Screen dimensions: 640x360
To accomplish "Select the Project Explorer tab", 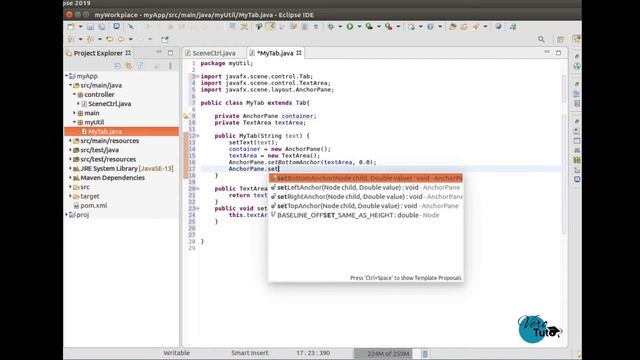I will click(98, 53).
